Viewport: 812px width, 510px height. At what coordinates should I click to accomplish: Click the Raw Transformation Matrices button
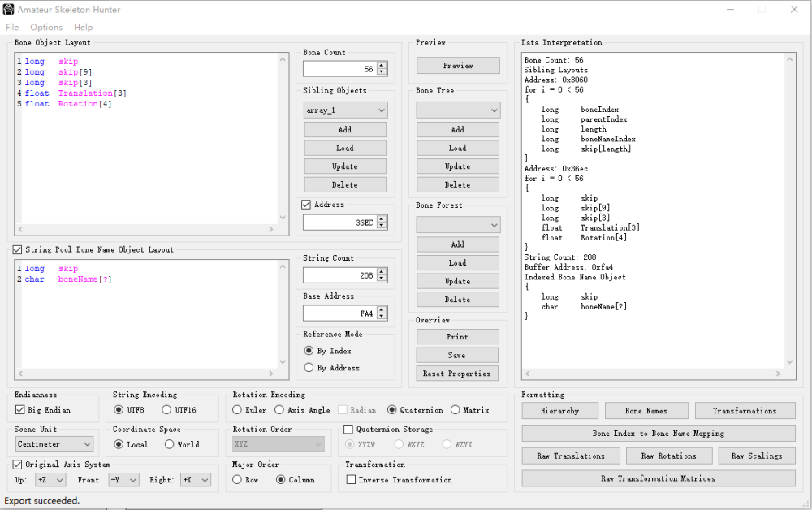658,478
